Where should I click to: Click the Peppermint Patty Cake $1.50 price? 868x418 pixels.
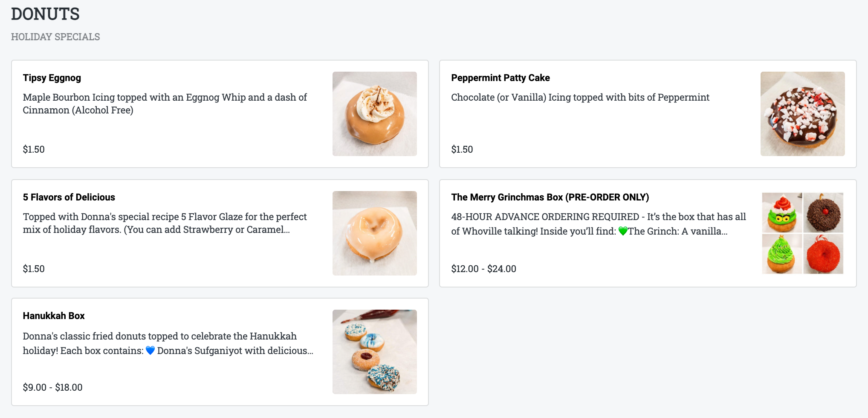tap(462, 149)
